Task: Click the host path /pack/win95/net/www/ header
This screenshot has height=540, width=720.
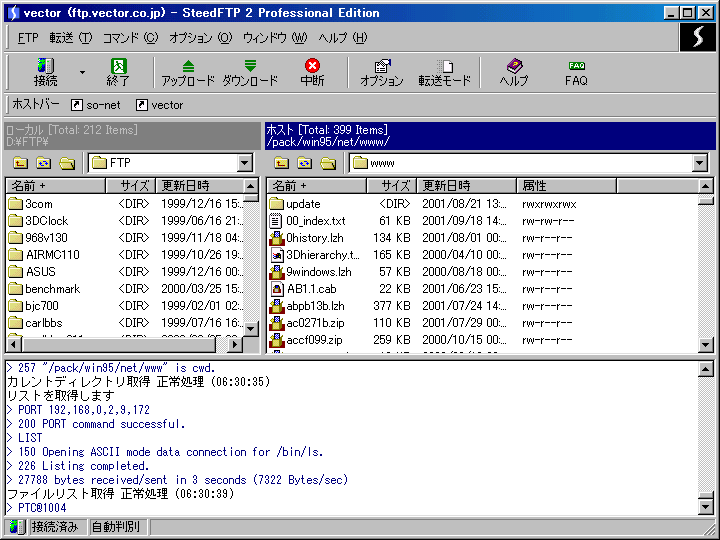Action: [x=328, y=142]
